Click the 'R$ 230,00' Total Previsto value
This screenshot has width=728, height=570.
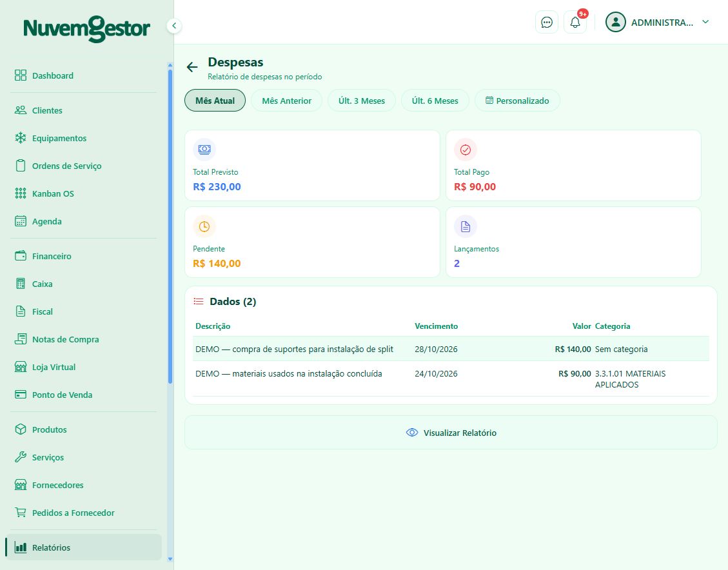click(217, 186)
